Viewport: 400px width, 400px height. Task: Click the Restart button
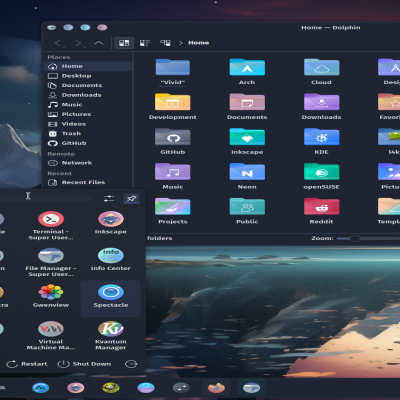(x=27, y=364)
